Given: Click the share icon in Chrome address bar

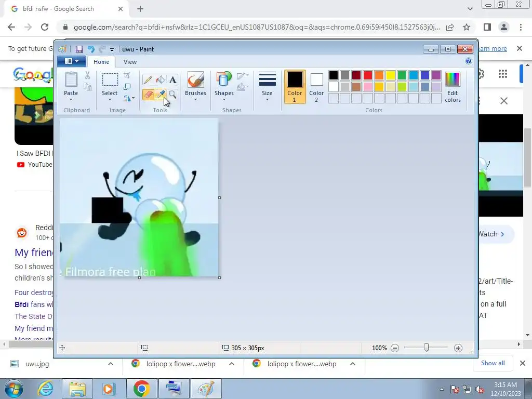Looking at the screenshot, I should pos(450,27).
